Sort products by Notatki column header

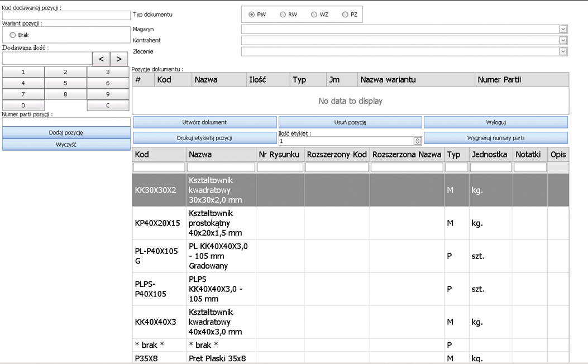pos(530,155)
